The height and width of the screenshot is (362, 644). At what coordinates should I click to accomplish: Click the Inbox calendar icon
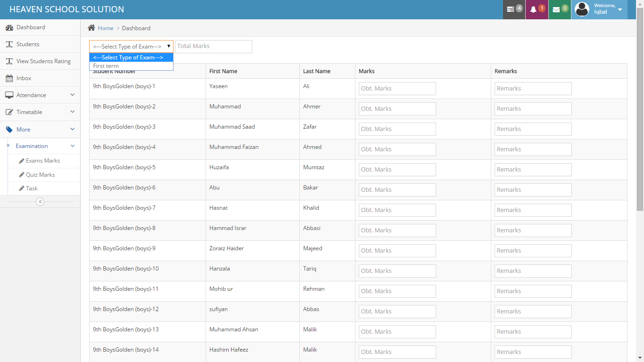pos(9,78)
